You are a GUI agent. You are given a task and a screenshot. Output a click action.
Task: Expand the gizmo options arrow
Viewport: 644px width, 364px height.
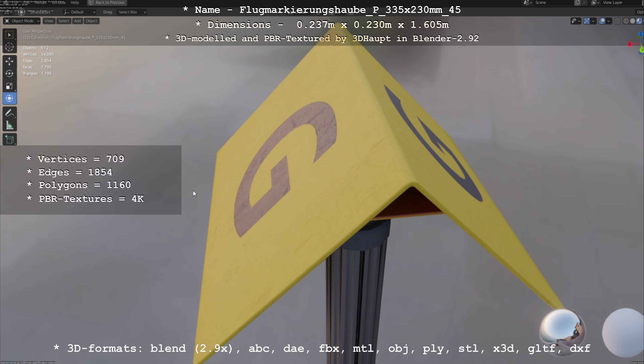593,21
